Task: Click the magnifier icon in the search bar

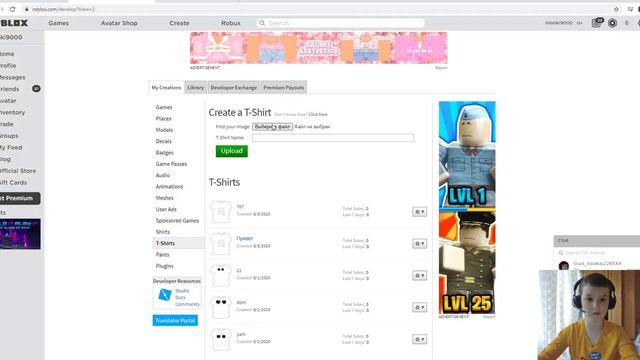Action: click(x=262, y=23)
